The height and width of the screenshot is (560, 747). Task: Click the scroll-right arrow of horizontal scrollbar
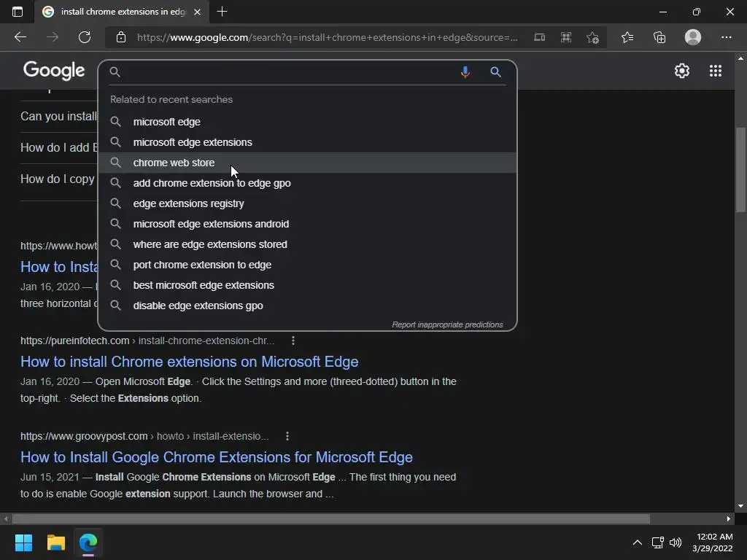[x=729, y=518]
